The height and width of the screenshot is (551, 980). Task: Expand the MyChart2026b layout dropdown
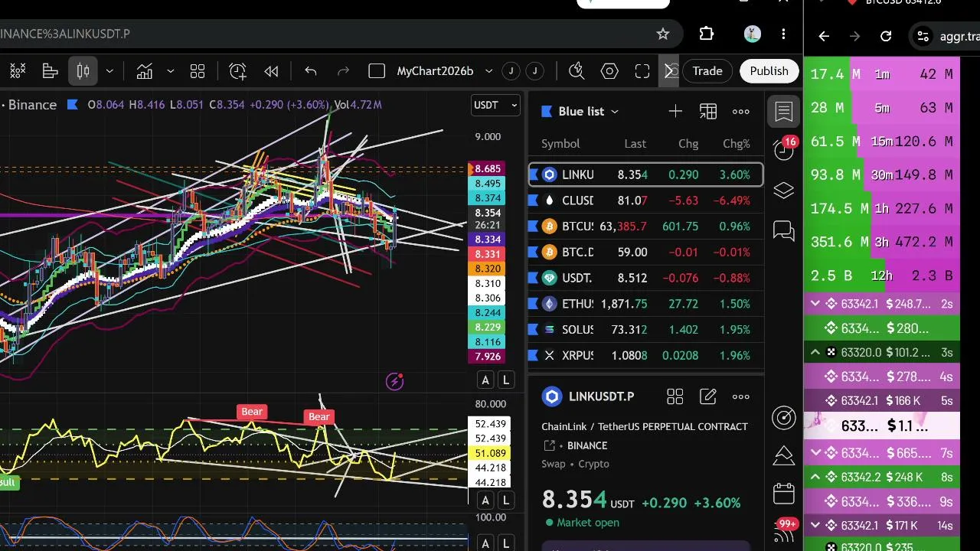click(488, 71)
